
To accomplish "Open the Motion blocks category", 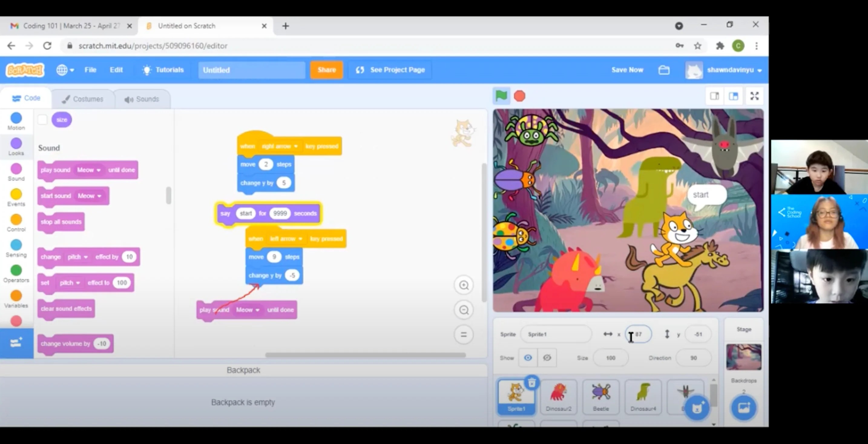I will coord(16,121).
